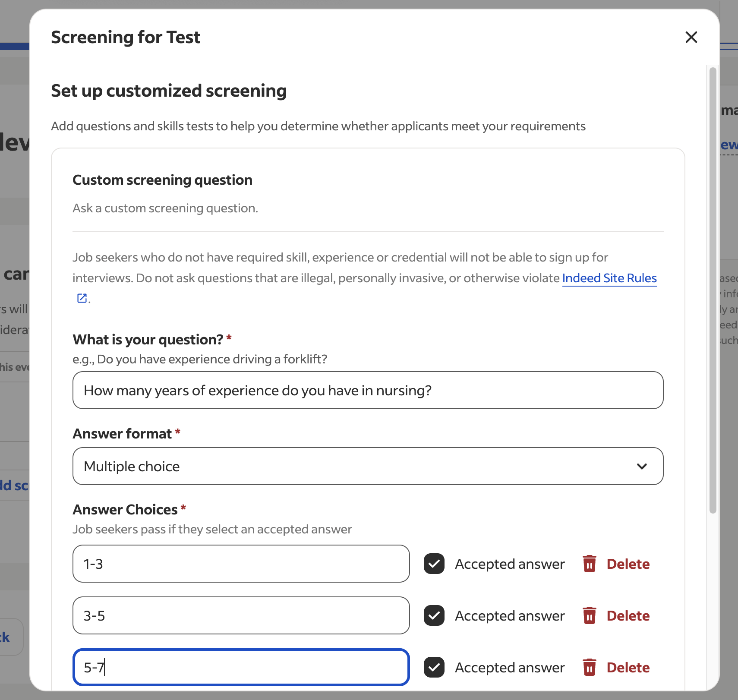Viewport: 738px width, 700px height.
Task: Disable Accepted answer for choice "5-7"
Action: click(x=434, y=667)
